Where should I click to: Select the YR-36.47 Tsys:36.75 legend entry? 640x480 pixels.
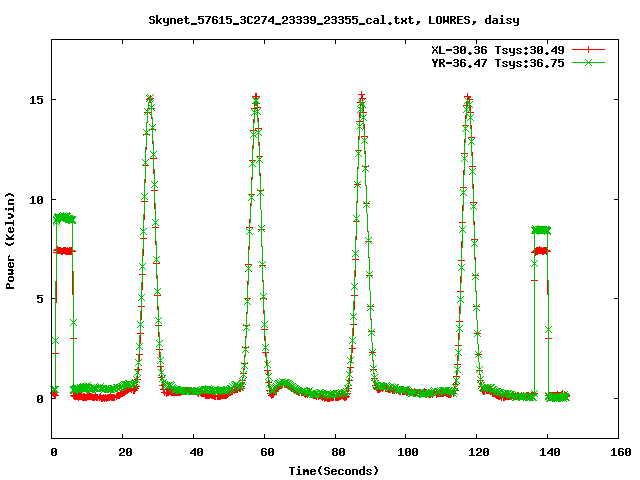[x=498, y=63]
